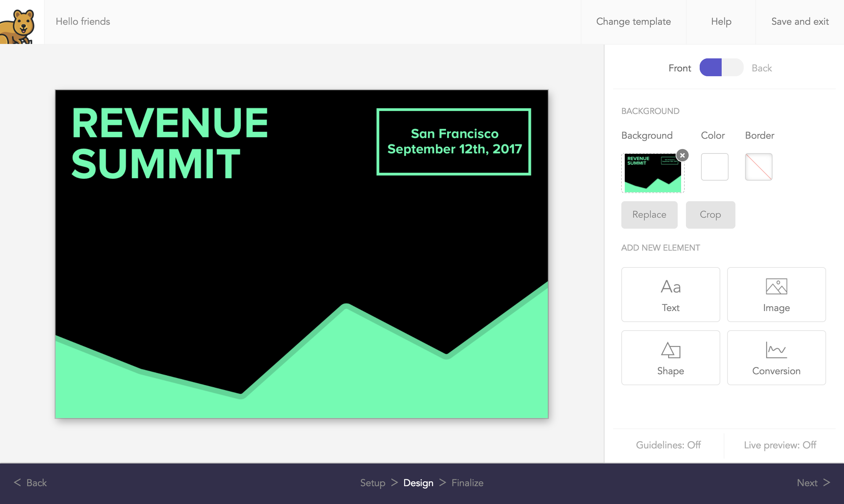Toggle the Front/Back side switch
The image size is (844, 504).
pos(721,68)
